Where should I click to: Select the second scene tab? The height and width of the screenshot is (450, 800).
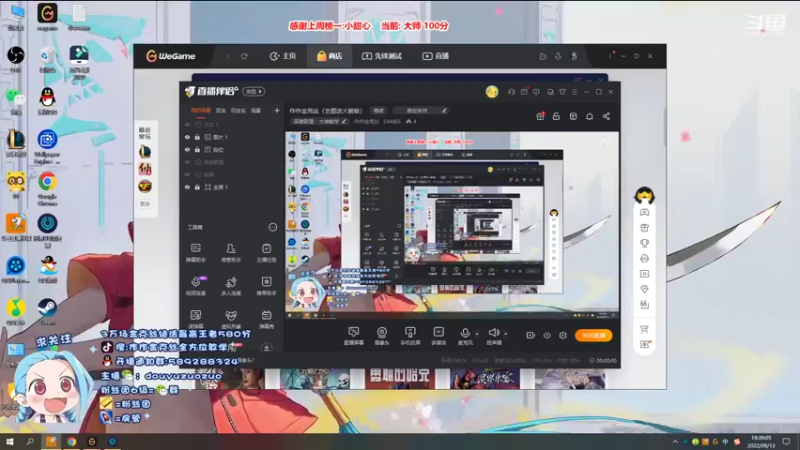point(220,110)
